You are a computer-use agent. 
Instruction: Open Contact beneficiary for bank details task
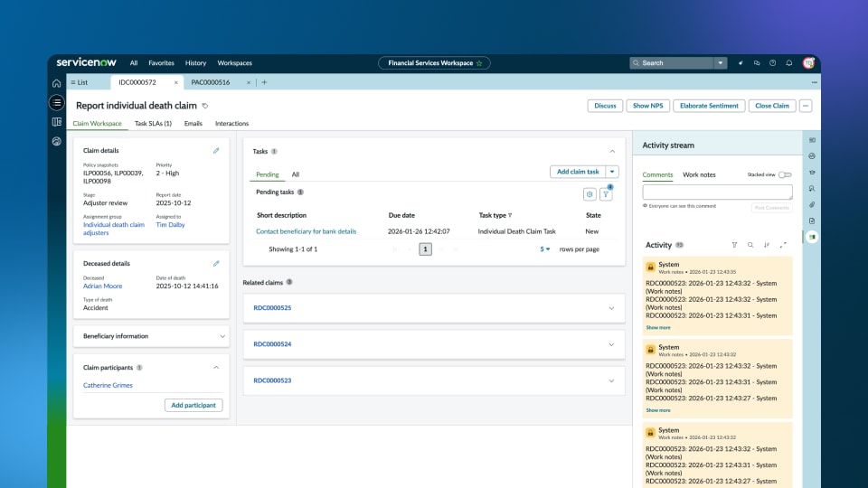(x=307, y=231)
